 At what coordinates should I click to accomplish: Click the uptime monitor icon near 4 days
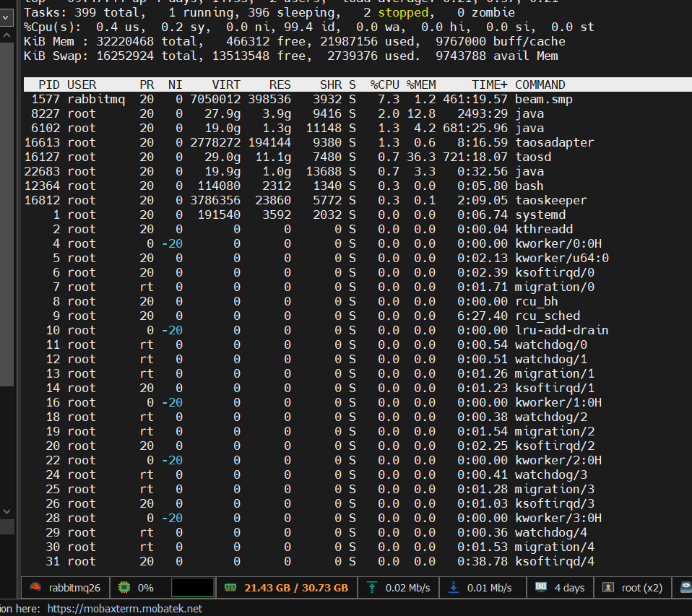[x=541, y=588]
